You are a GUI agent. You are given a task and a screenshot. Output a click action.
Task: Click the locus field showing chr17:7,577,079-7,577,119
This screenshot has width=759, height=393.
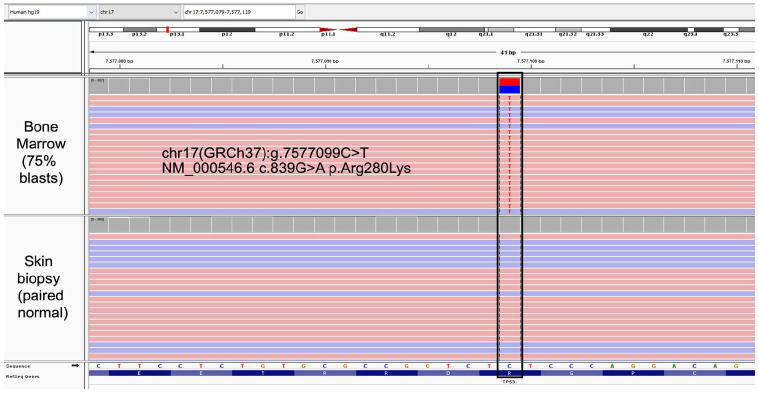239,12
